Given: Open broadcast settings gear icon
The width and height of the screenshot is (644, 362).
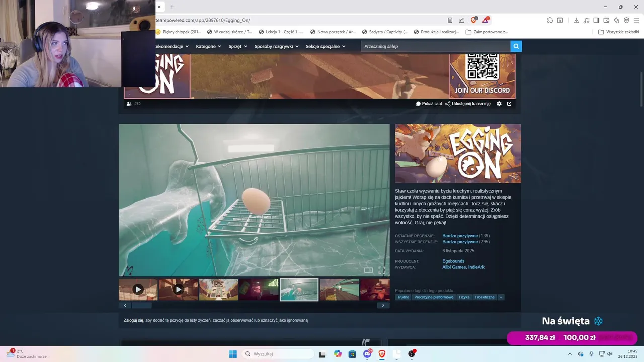Looking at the screenshot, I should (x=499, y=104).
